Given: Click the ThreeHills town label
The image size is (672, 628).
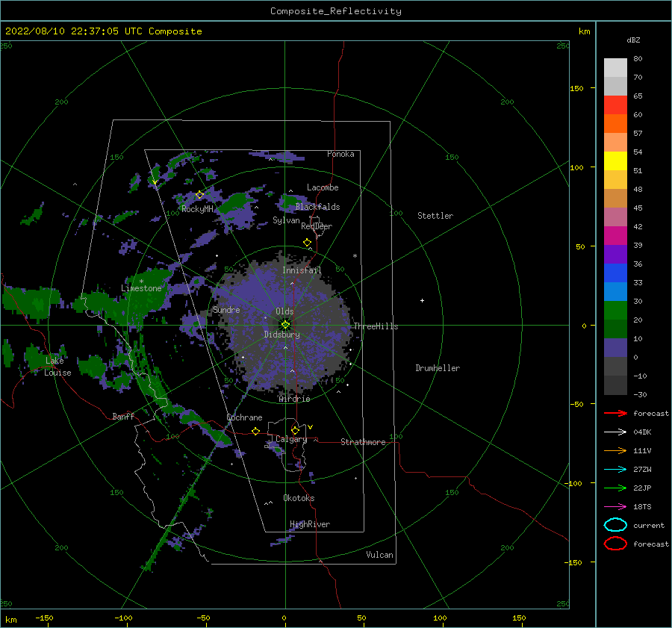Looking at the screenshot, I should point(376,326).
